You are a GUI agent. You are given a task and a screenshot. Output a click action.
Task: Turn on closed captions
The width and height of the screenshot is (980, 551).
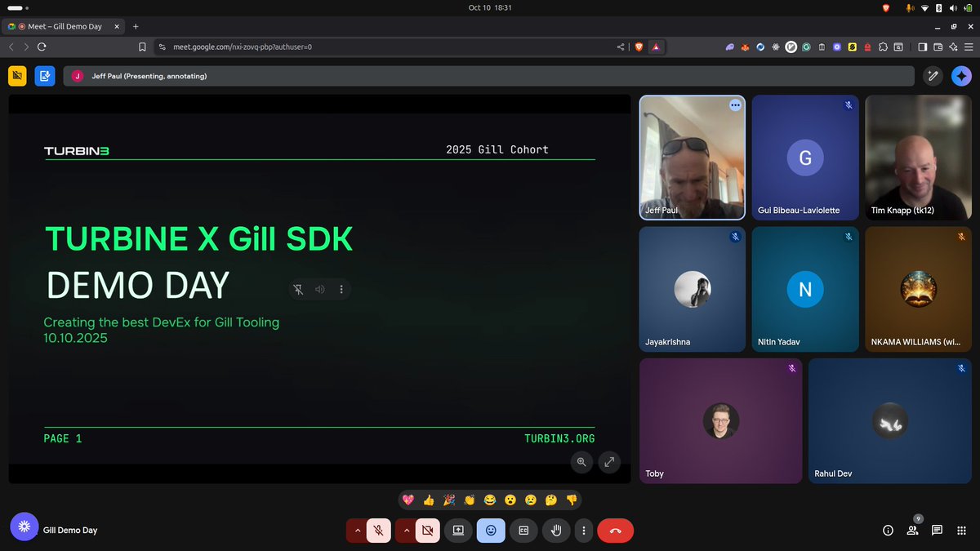(x=523, y=531)
